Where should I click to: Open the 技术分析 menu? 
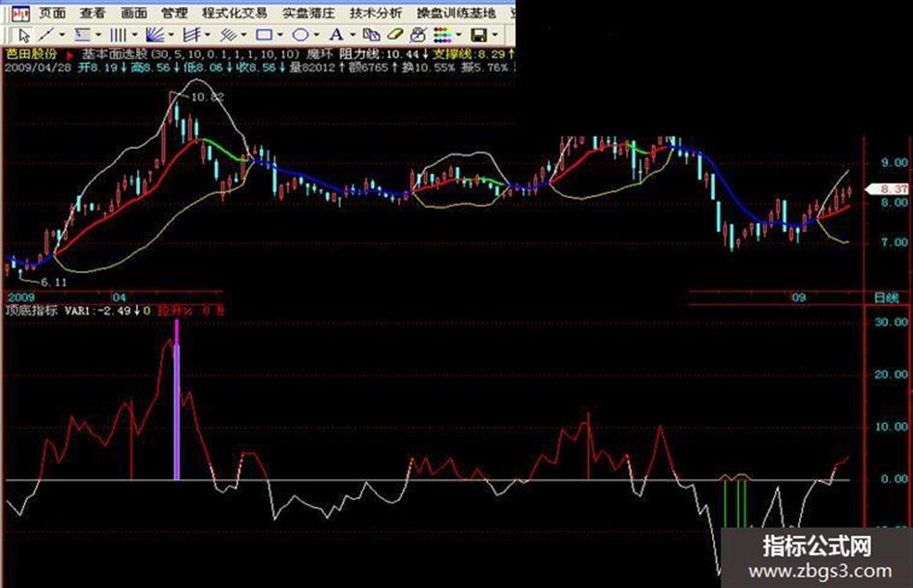tap(376, 13)
